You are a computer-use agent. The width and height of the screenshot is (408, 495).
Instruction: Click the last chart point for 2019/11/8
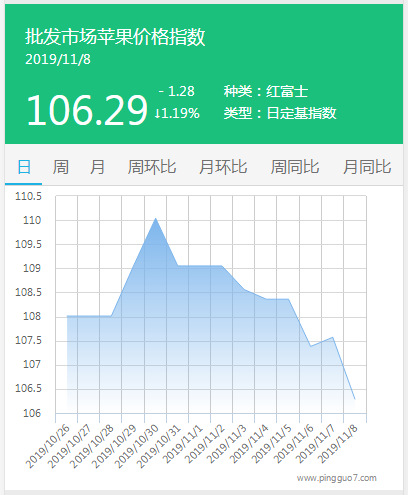tap(355, 399)
